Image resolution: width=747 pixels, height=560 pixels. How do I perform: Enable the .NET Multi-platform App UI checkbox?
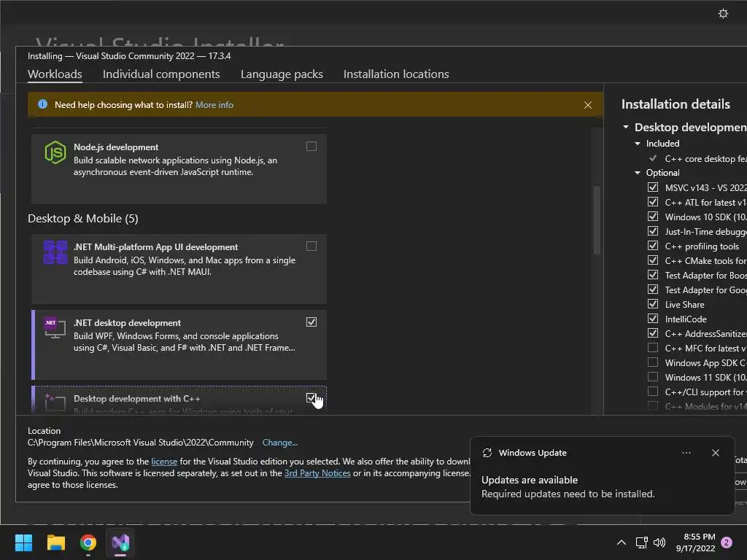[x=311, y=246]
